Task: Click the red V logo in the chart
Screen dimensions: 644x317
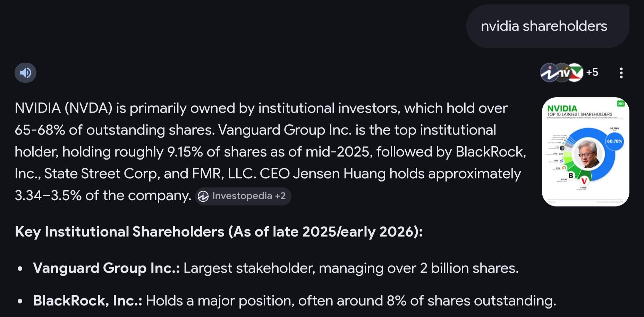Action: [584, 181]
